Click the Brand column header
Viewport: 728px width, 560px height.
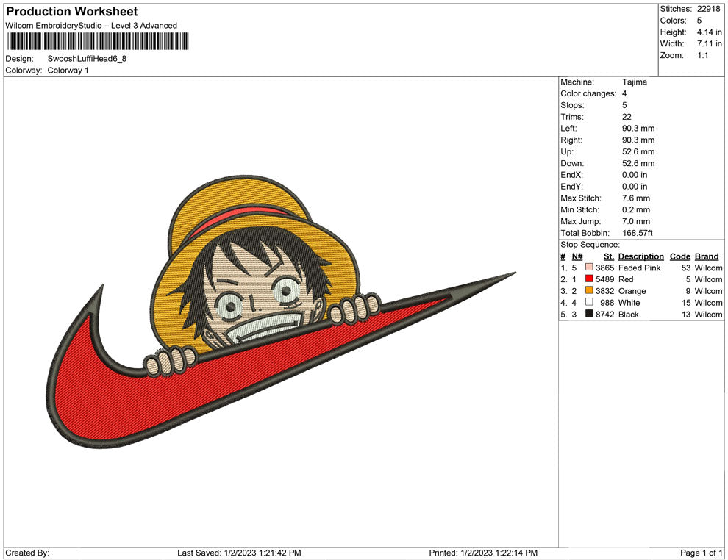tap(707, 256)
